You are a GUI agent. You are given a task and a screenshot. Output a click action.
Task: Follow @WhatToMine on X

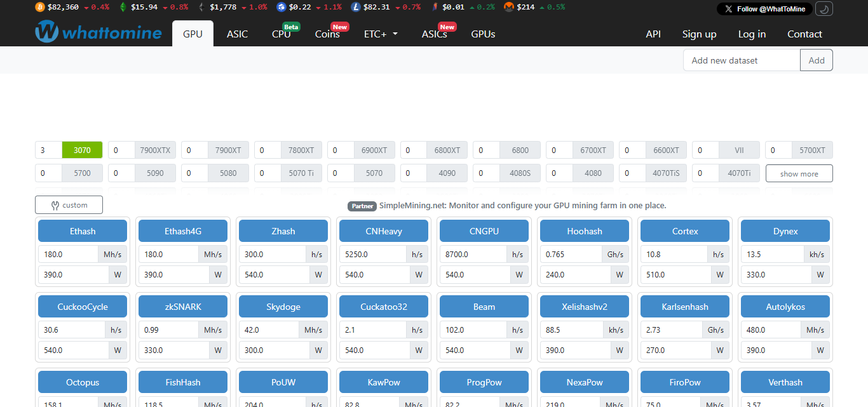[x=765, y=9]
